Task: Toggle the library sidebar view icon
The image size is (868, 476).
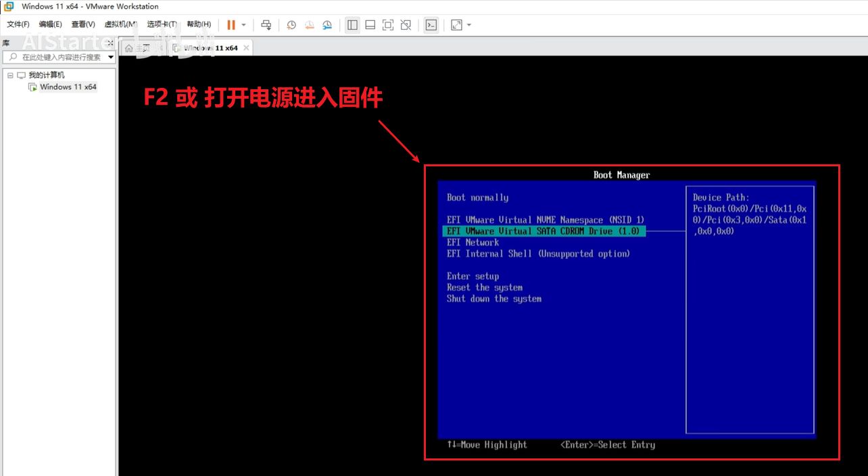Action: (352, 25)
